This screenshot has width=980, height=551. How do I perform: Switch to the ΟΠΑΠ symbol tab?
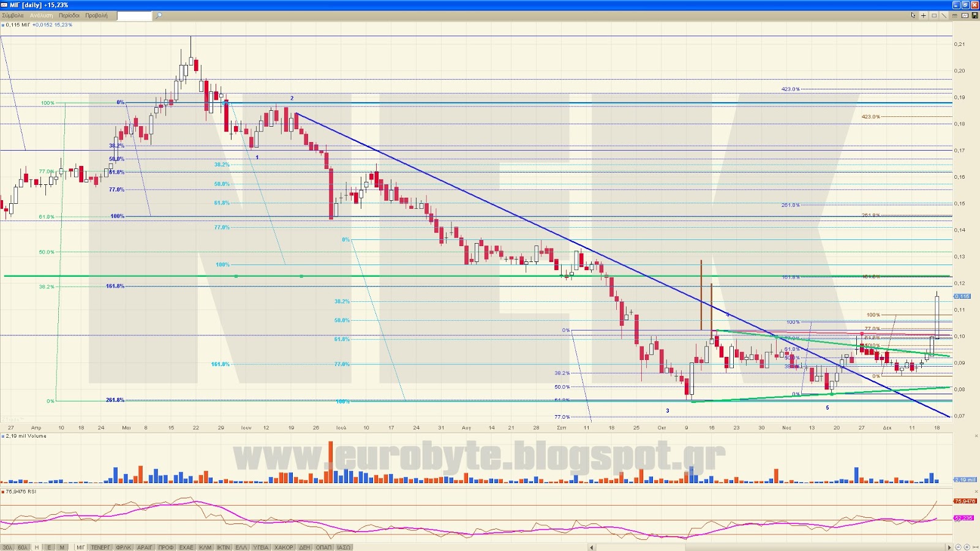(x=324, y=547)
